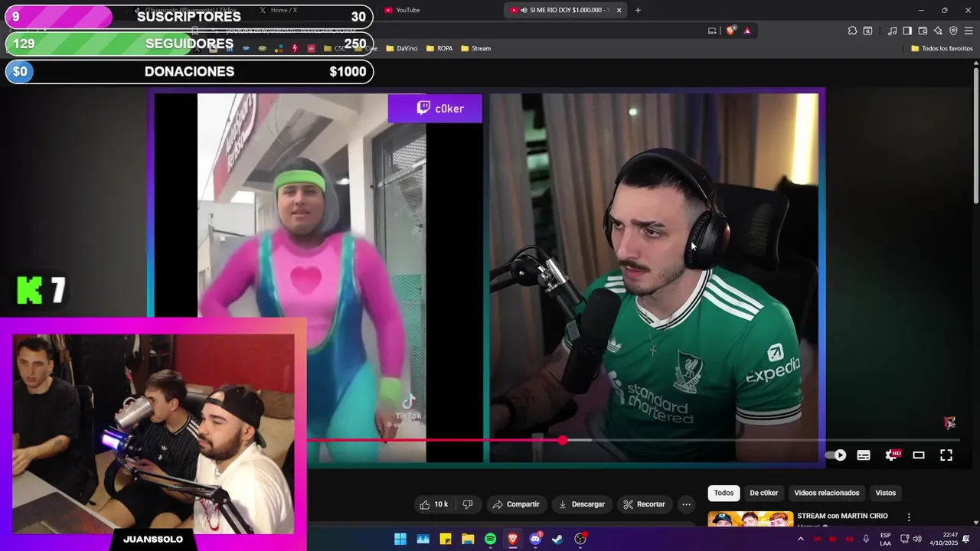Show hidden system tray icons

click(x=801, y=540)
